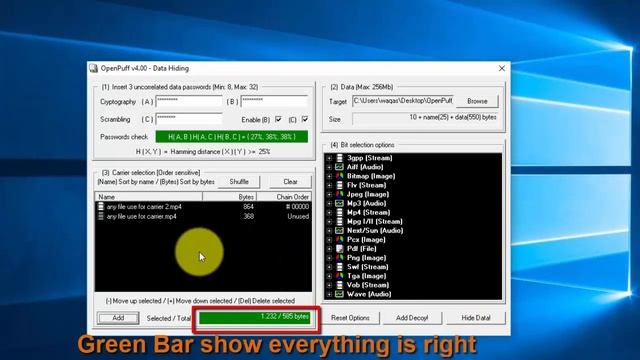Click the Png (Image) format icon
Image resolution: width=640 pixels, height=360 pixels.
[x=339, y=258]
